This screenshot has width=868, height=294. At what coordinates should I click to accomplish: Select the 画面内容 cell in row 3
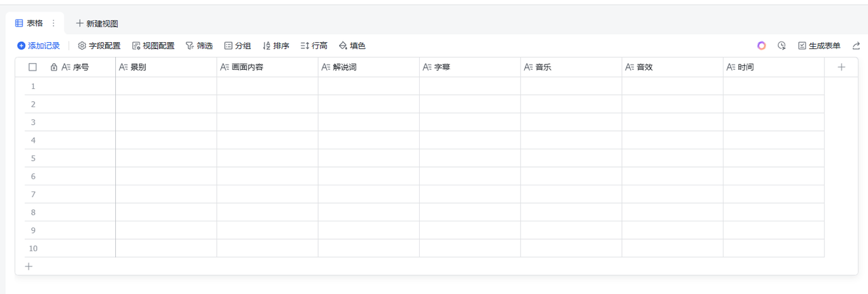(267, 122)
